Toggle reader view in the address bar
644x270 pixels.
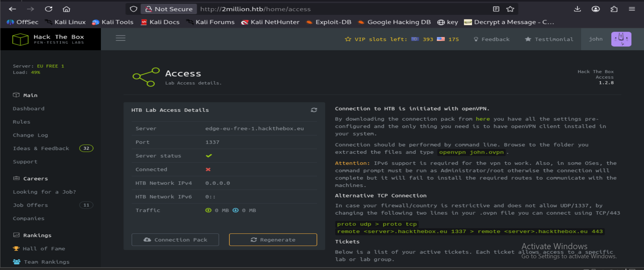496,9
